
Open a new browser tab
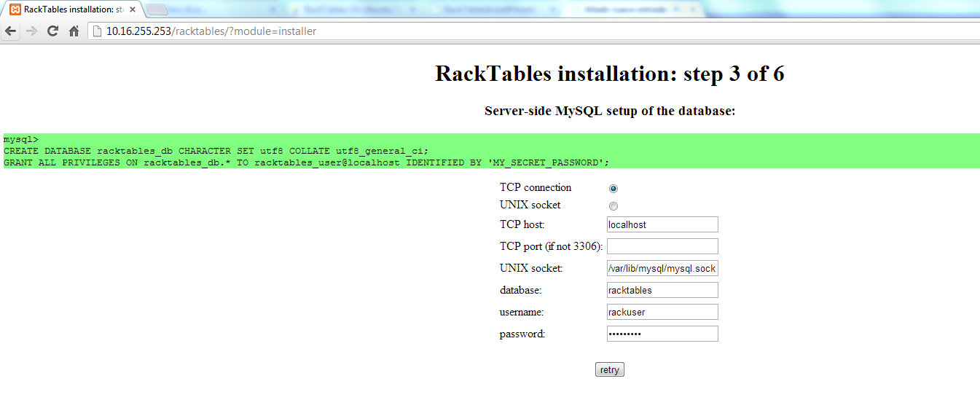(157, 9)
